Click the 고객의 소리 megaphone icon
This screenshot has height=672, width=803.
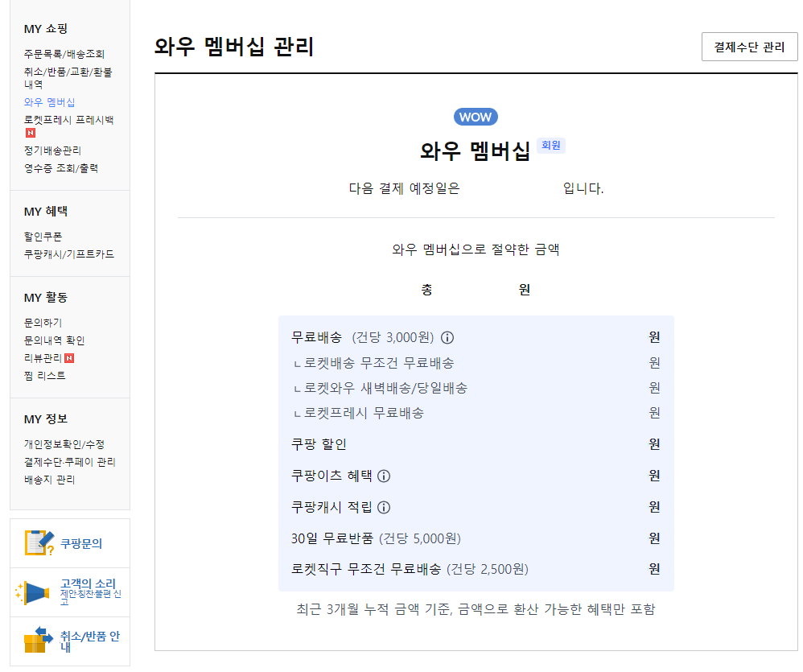[33, 592]
